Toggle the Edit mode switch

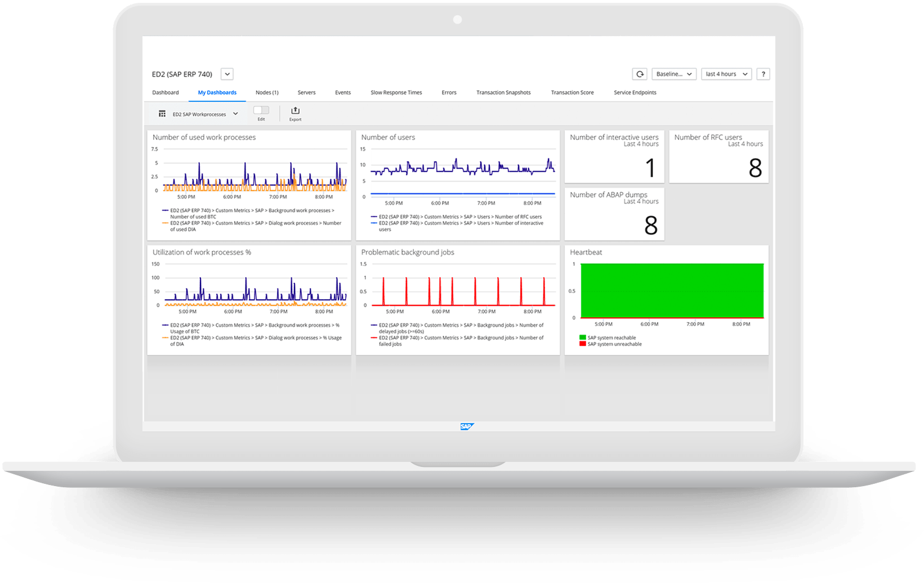point(261,110)
